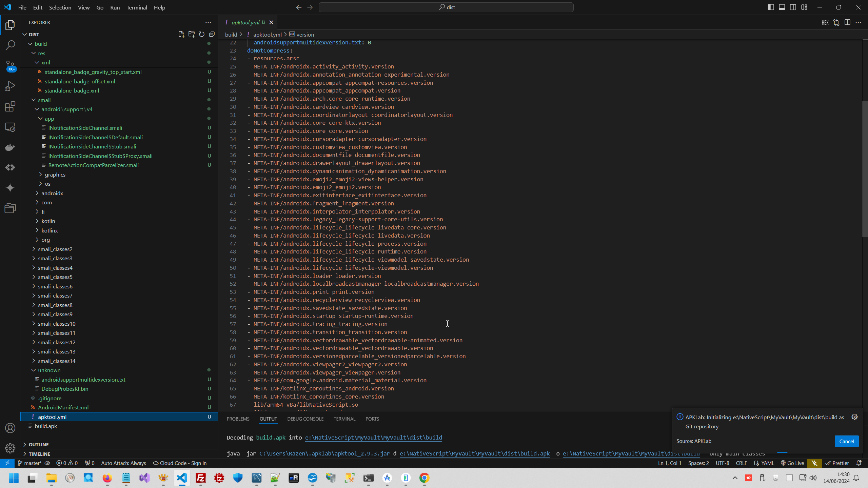The width and height of the screenshot is (868, 488).
Task: Switch to the TERMINAL panel tab
Action: [344, 419]
